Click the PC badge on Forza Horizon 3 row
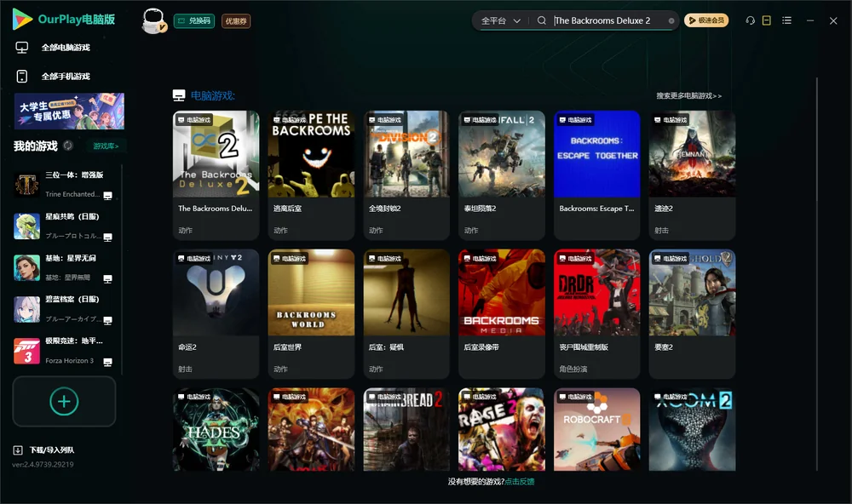 pos(107,362)
